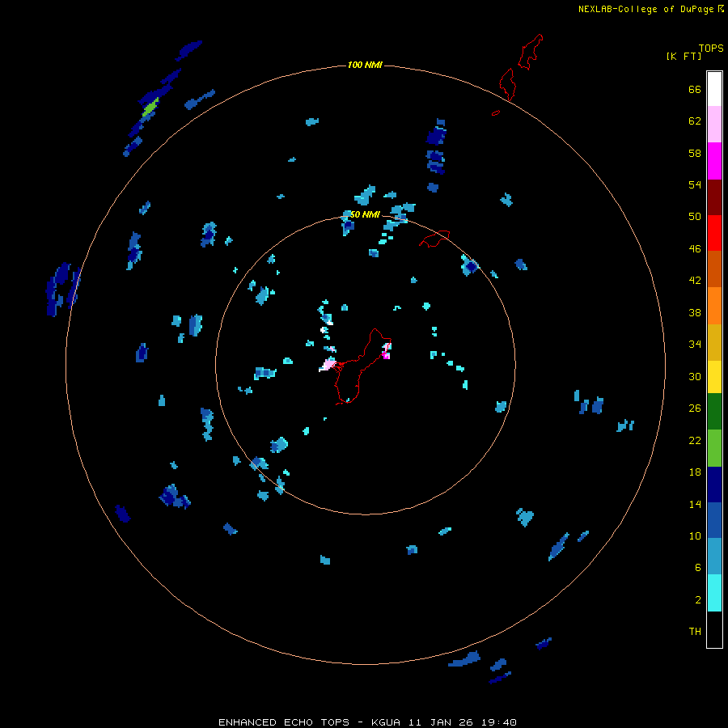Click the legend value 6
This screenshot has height=728, width=728.
(698, 568)
